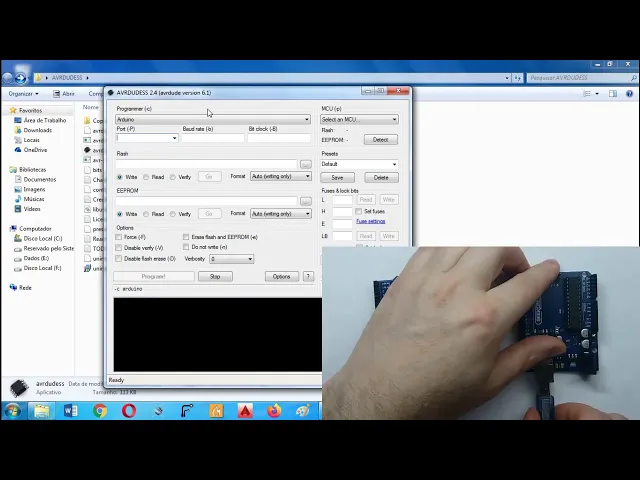Image resolution: width=640 pixels, height=480 pixels.
Task: Select Flash Write radio button
Action: click(120, 177)
